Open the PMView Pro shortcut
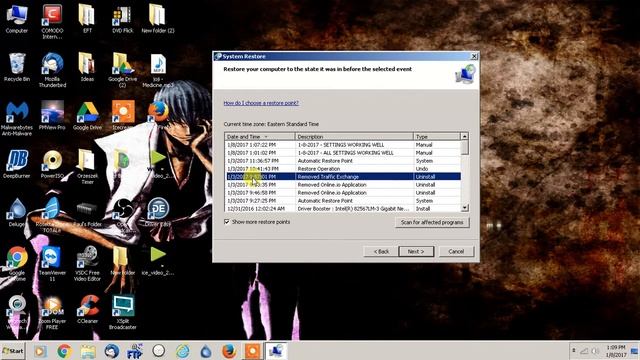The width and height of the screenshot is (640, 360). [52, 115]
